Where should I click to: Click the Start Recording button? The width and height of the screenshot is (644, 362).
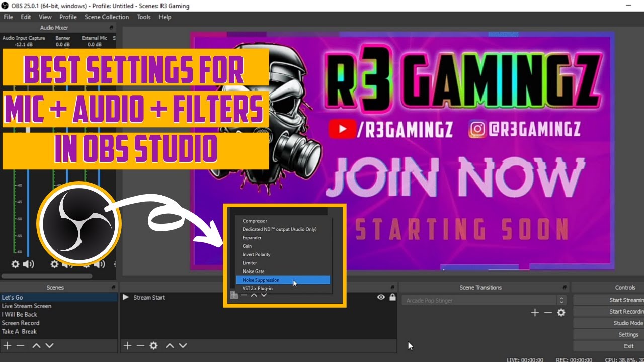point(609,311)
